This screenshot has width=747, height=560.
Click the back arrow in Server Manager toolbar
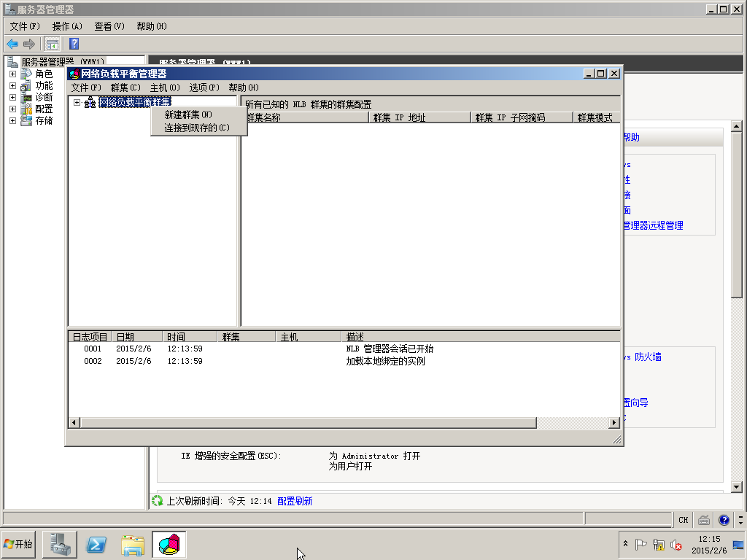(x=12, y=44)
